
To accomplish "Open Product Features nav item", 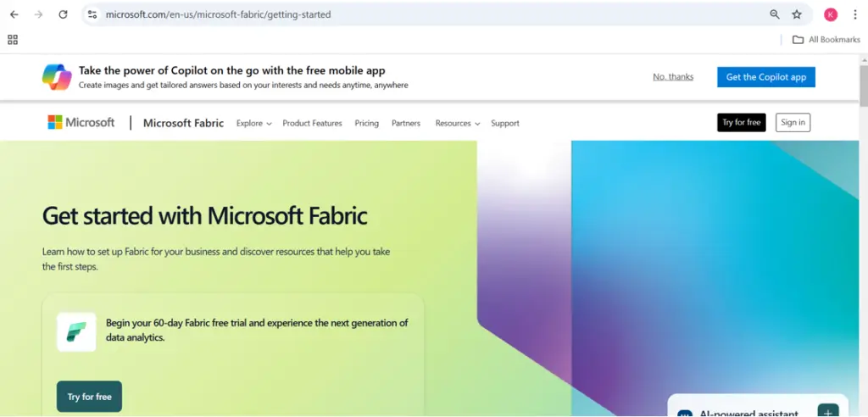I will click(x=312, y=124).
